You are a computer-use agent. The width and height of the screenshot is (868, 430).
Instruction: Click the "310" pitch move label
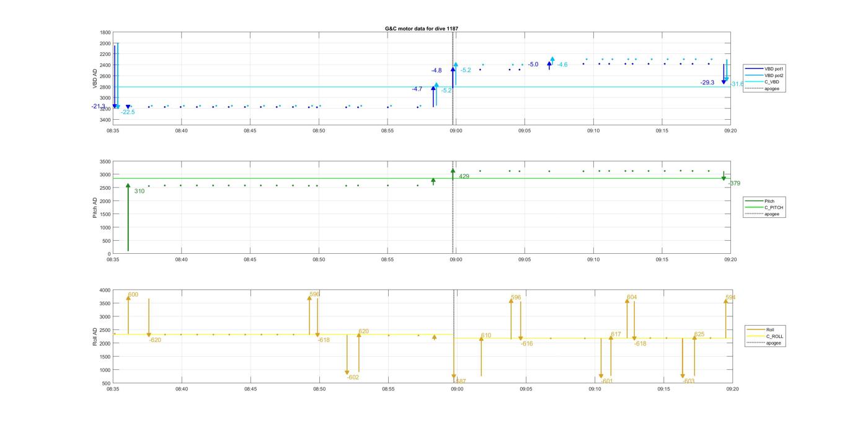[139, 191]
